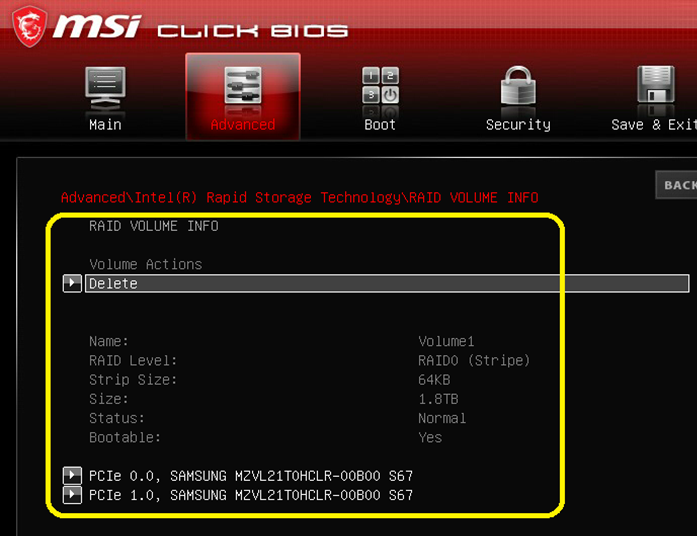697x536 pixels.
Task: Expand PCIe 1.0 drive using its arrow
Action: (x=72, y=494)
